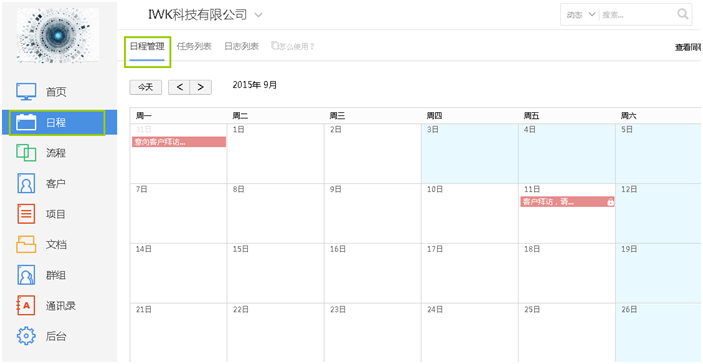The image size is (703, 364).
Task: Select 客户 label in sidebar
Action: (x=56, y=184)
